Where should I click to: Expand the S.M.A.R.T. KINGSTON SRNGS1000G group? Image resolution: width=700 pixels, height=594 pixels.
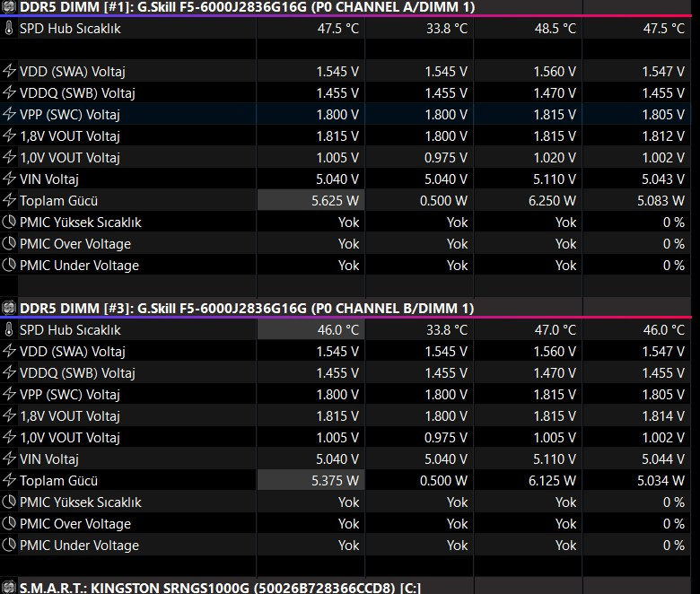coord(220,588)
